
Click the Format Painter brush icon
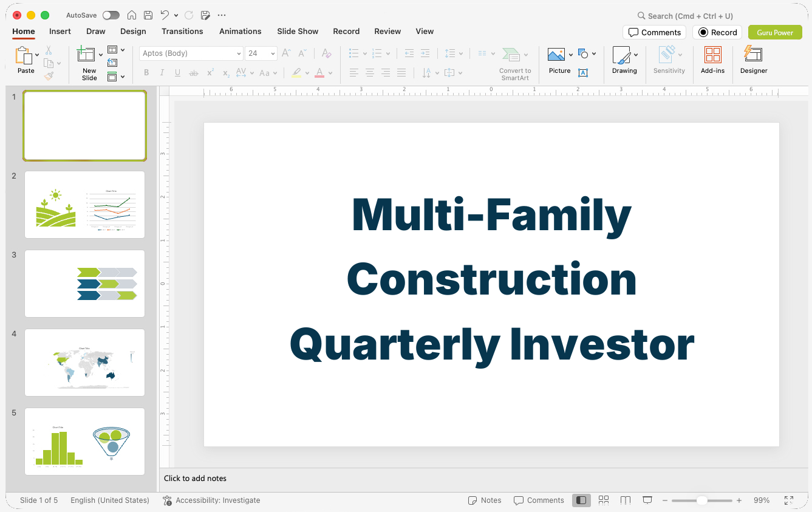[x=49, y=76]
